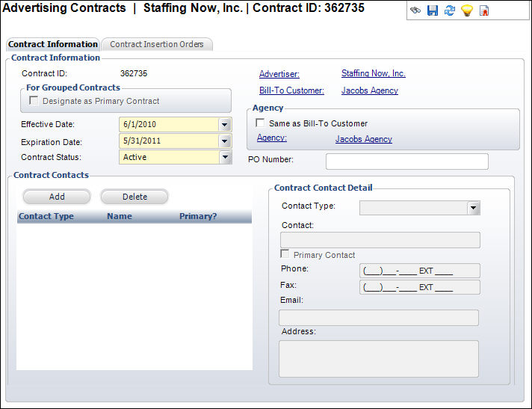
Task: Save the contract with the floppy disk icon
Action: pyautogui.click(x=433, y=11)
